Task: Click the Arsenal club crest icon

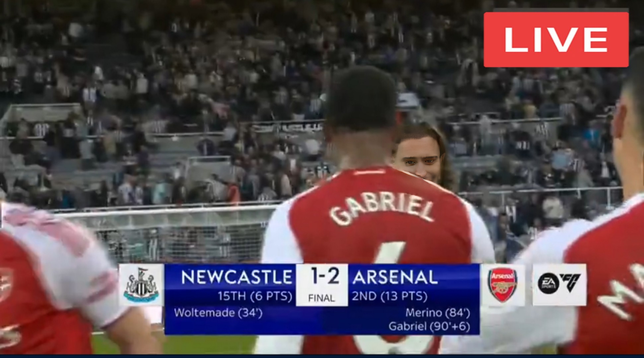Action: tap(503, 285)
